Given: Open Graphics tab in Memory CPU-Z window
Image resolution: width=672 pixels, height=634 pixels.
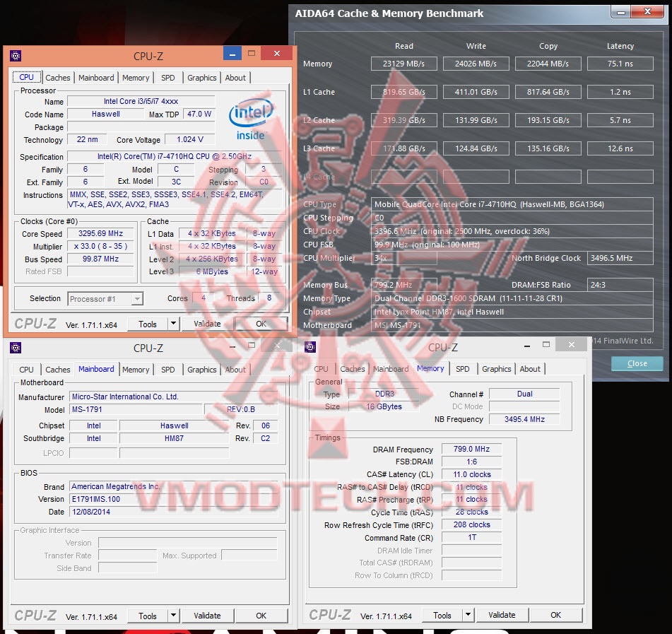Looking at the screenshot, I should tap(496, 369).
